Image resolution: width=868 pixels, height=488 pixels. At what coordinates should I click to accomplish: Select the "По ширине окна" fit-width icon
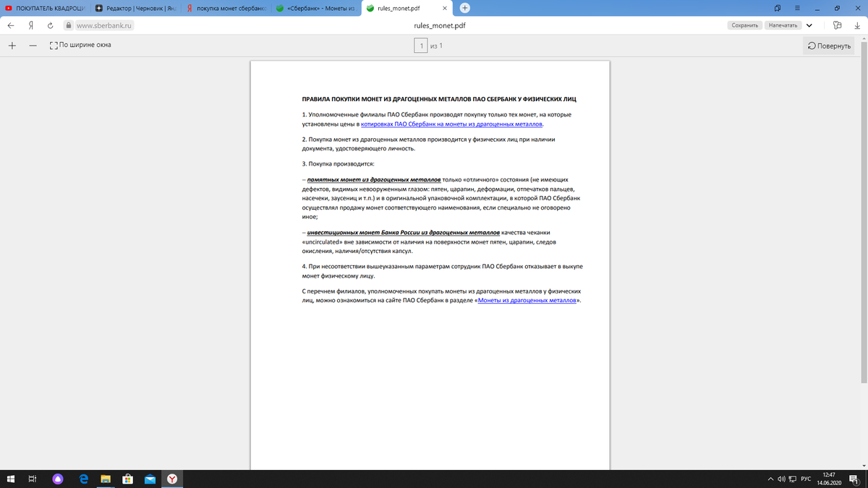53,45
